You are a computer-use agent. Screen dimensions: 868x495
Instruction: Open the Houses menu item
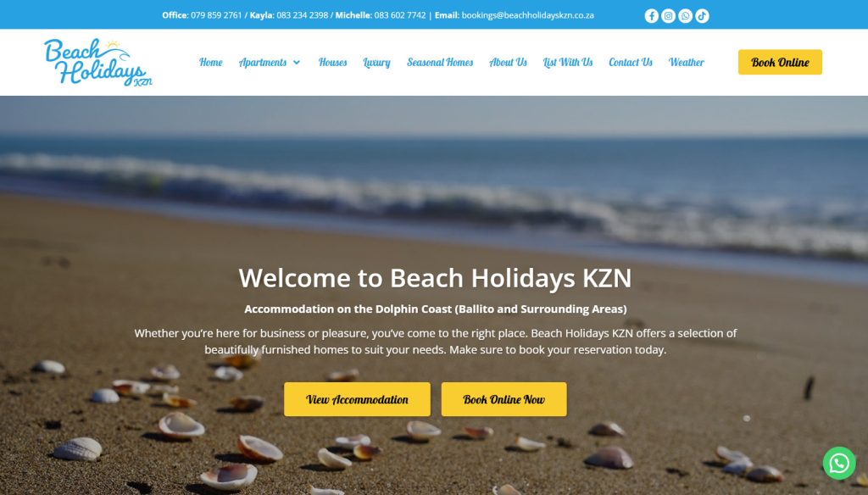[332, 63]
